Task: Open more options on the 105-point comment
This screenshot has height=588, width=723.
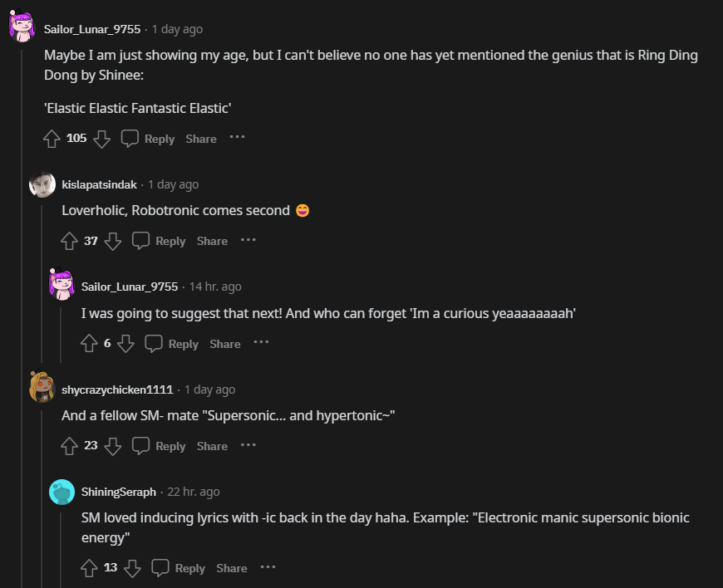Action: [238, 137]
